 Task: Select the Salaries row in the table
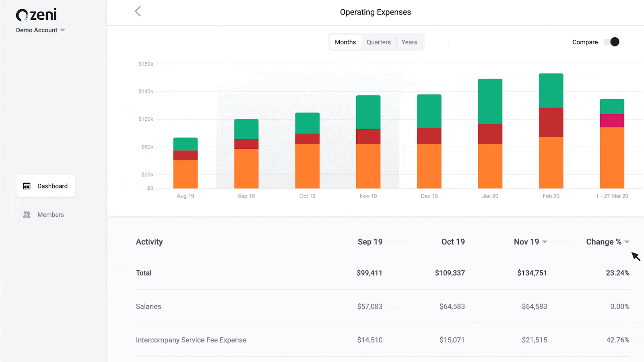(148, 306)
